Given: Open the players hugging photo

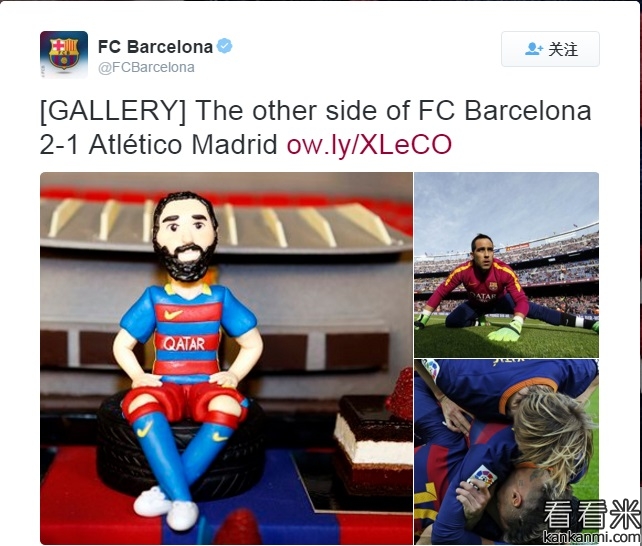Looking at the screenshot, I should pyautogui.click(x=506, y=452).
